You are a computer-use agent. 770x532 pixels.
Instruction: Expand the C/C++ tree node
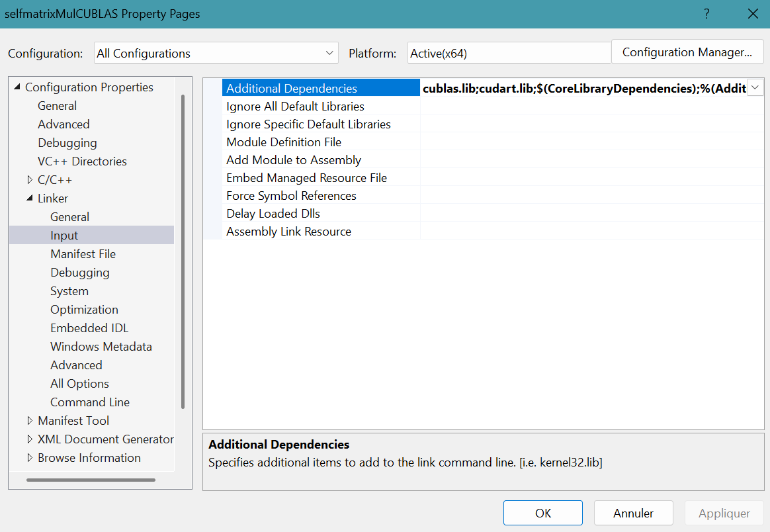(x=30, y=180)
